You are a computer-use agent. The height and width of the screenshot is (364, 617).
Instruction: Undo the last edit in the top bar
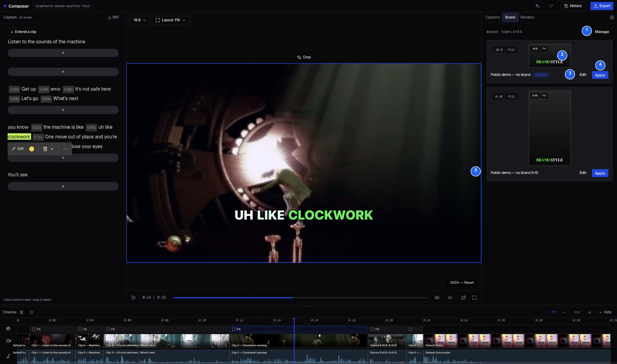[x=537, y=6]
